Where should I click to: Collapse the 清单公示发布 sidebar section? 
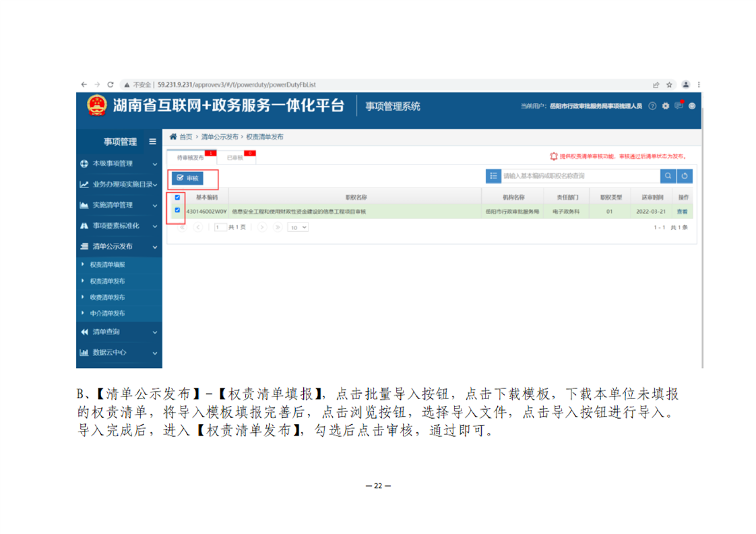119,247
